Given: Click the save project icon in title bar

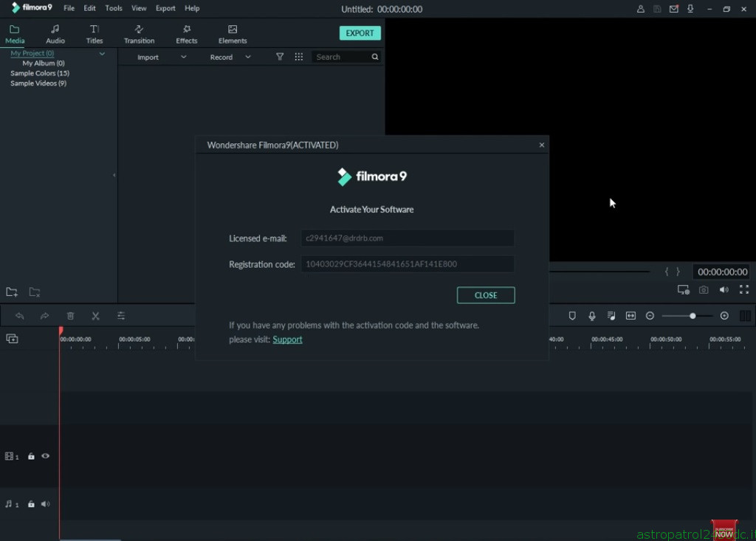Looking at the screenshot, I should pos(657,9).
